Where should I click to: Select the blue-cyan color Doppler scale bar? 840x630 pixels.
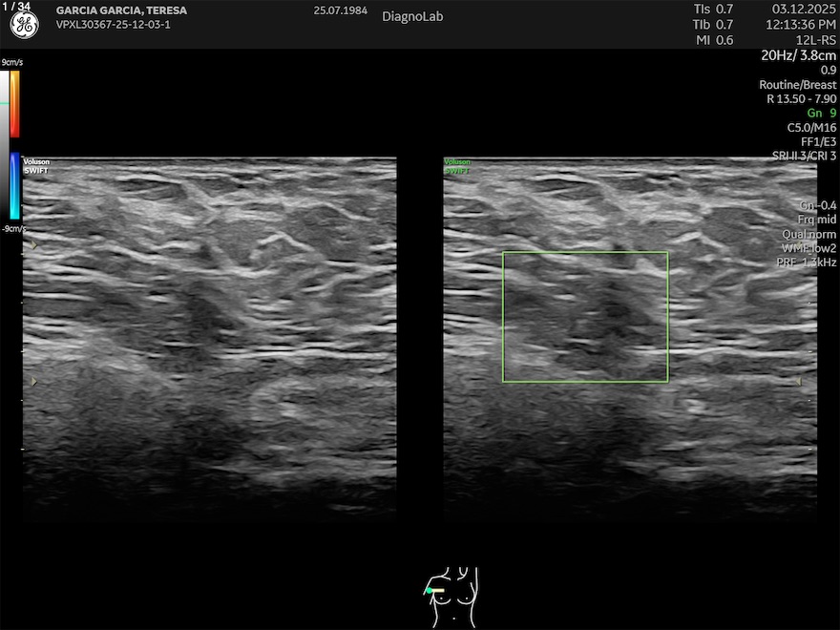tap(15, 186)
